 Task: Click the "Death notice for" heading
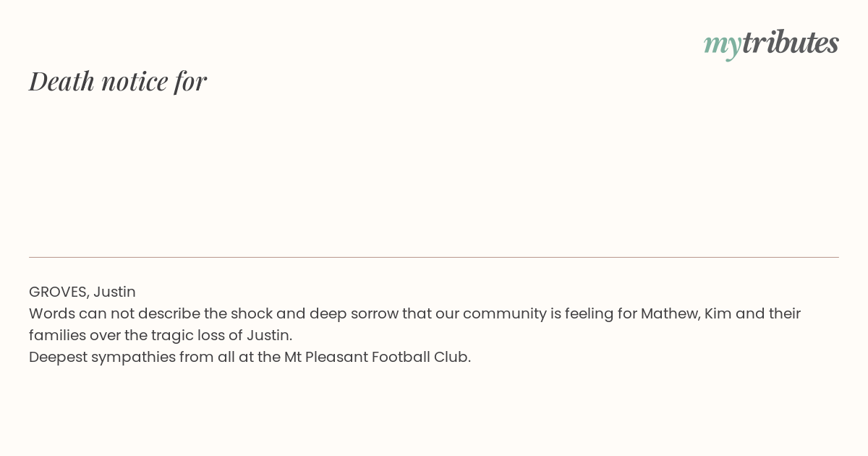pos(118,81)
